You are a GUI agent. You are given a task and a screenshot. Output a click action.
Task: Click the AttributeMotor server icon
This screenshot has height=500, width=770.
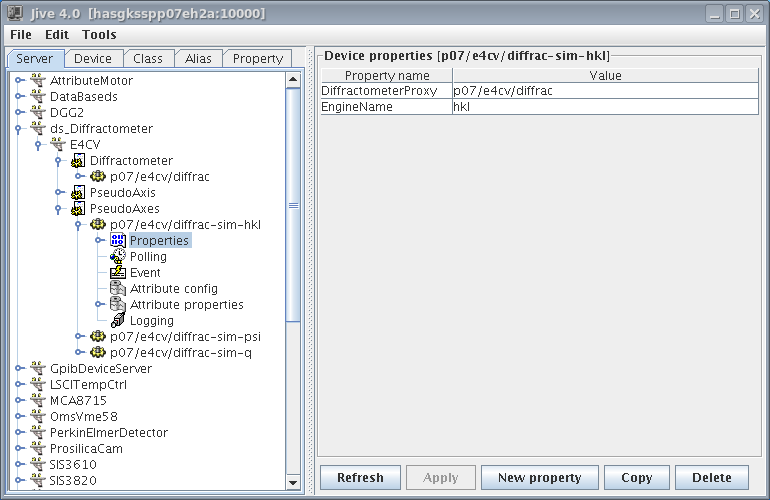pos(37,80)
